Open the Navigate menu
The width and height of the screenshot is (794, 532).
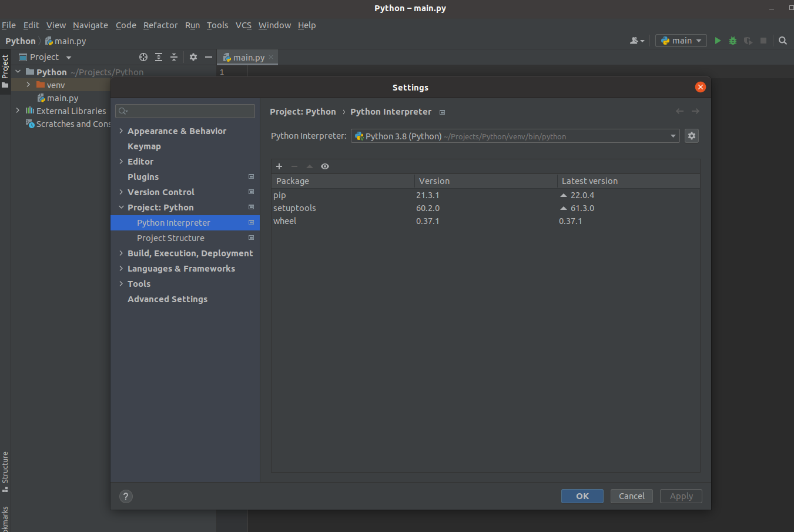coord(91,25)
